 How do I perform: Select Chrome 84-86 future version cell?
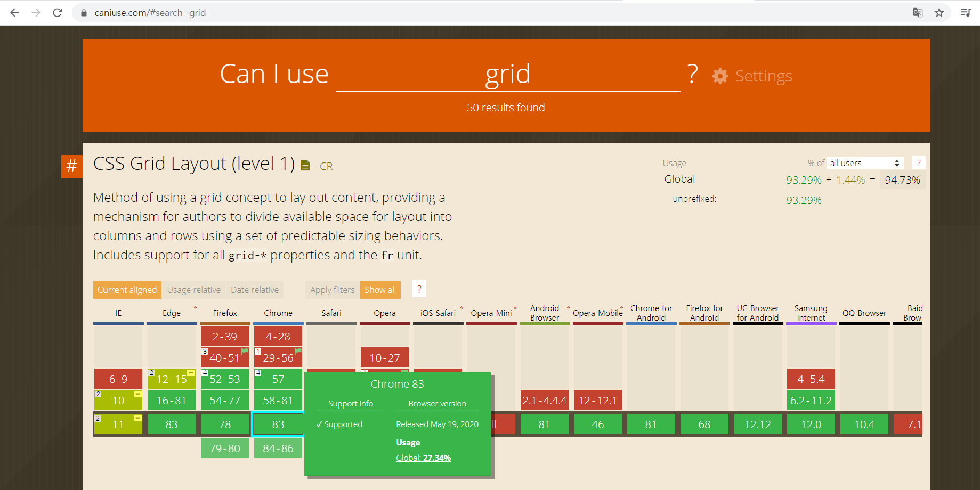(x=278, y=448)
